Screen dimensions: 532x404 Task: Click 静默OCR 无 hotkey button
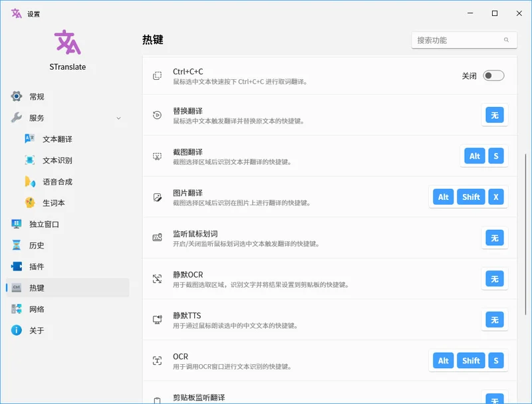495,279
